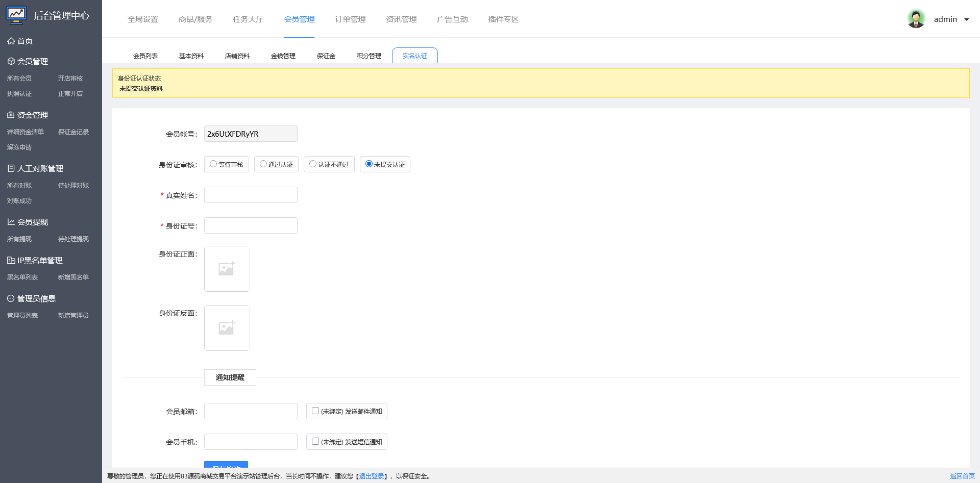Open the 任务大厅 top menu
The image size is (980, 483).
point(248,19)
